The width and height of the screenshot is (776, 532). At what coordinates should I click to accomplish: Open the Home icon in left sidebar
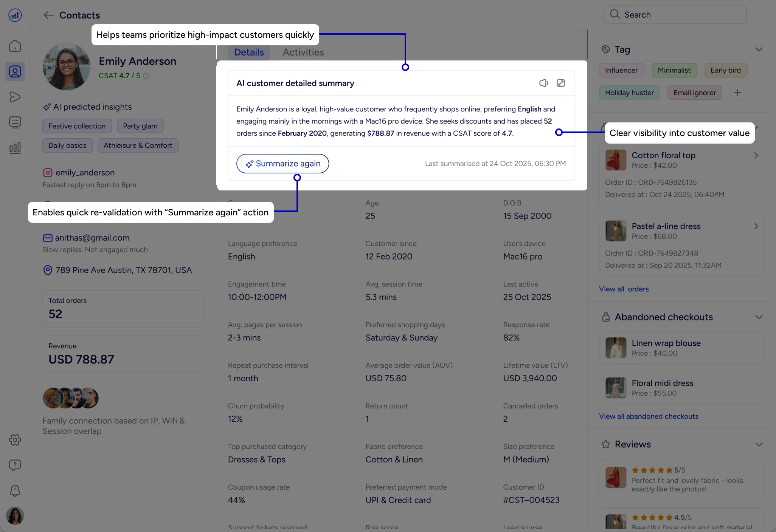pyautogui.click(x=15, y=46)
